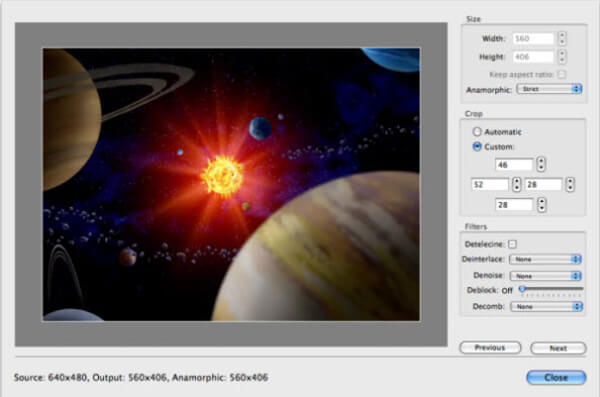Click the Next button
Viewport: 600px width, 397px height.
558,348
